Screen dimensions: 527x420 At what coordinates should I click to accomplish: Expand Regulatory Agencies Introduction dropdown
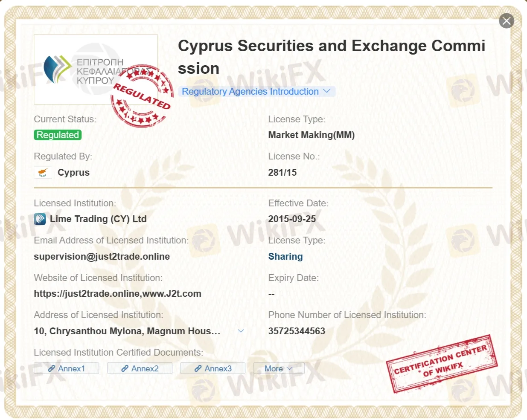(256, 91)
